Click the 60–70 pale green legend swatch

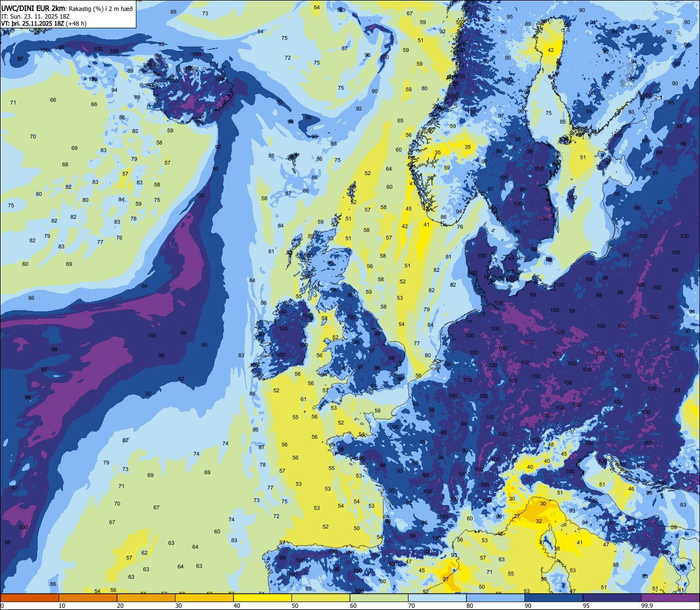pos(379,597)
